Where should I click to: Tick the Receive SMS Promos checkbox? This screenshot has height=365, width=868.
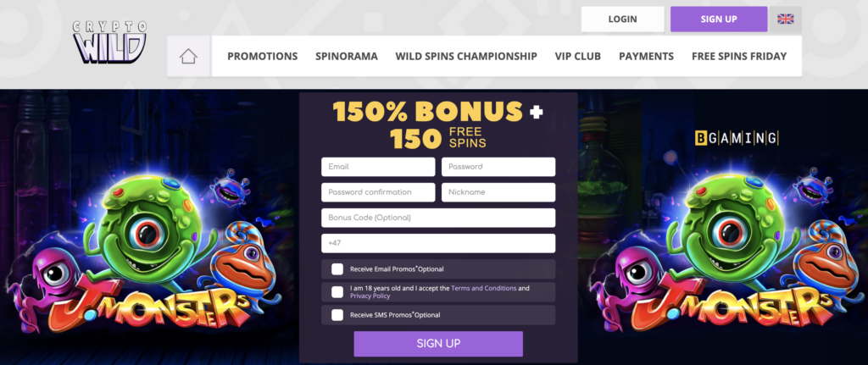click(x=337, y=315)
